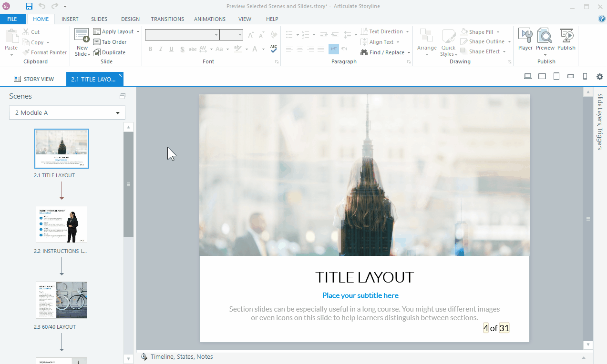Open the settings gear icon
The image size is (607, 364).
[x=600, y=77]
